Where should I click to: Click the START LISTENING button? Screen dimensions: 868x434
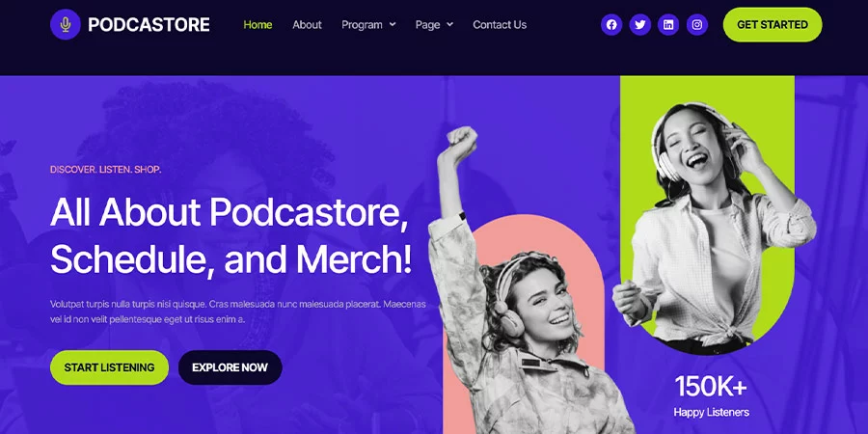point(109,367)
